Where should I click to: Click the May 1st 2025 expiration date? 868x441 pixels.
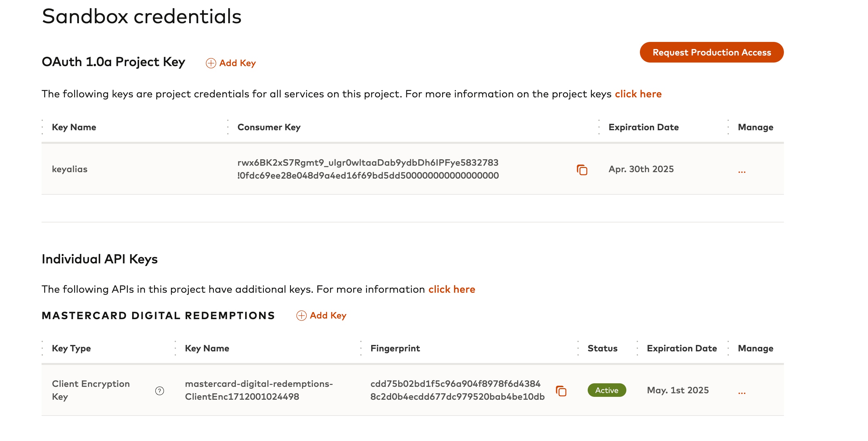tap(678, 390)
